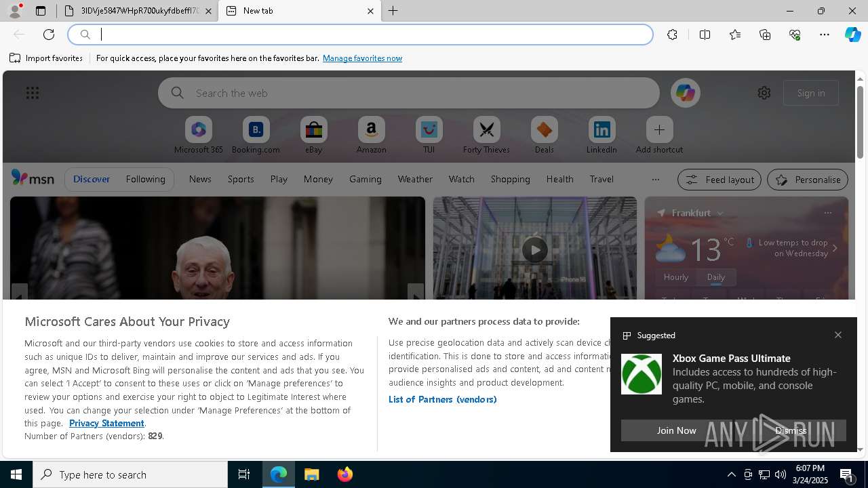Open the Windows Start menu
Viewport: 868px width, 488px height.
coord(16,474)
